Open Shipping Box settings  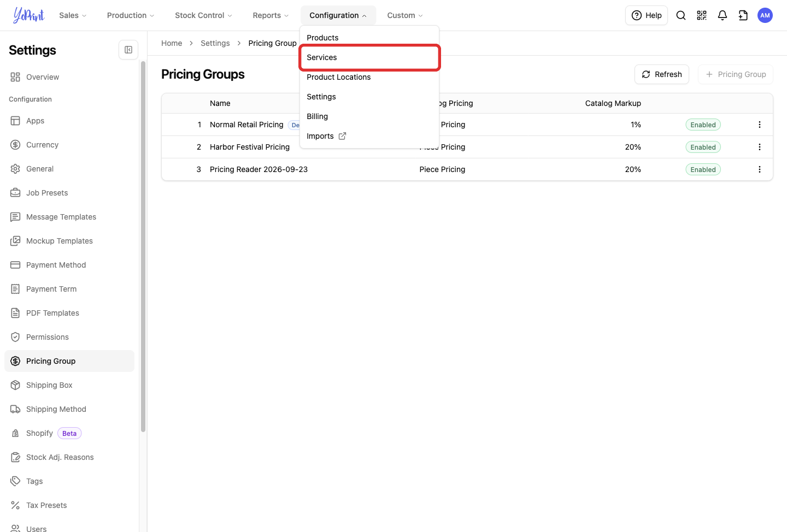click(69, 385)
